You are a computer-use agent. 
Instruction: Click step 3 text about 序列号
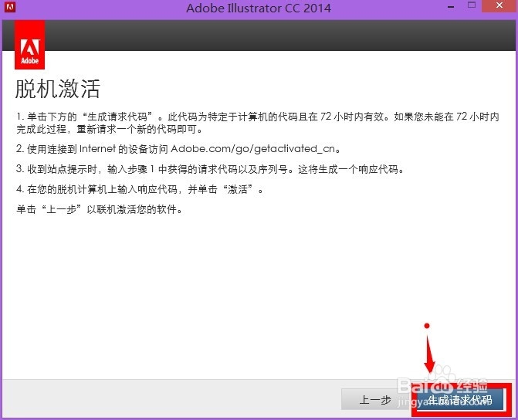(x=210, y=169)
